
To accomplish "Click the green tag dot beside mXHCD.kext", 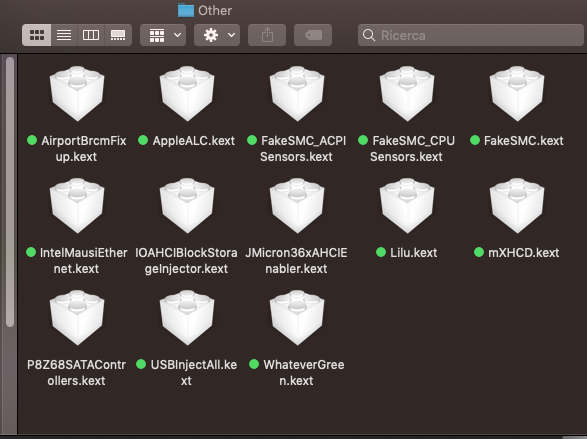I will coord(479,252).
